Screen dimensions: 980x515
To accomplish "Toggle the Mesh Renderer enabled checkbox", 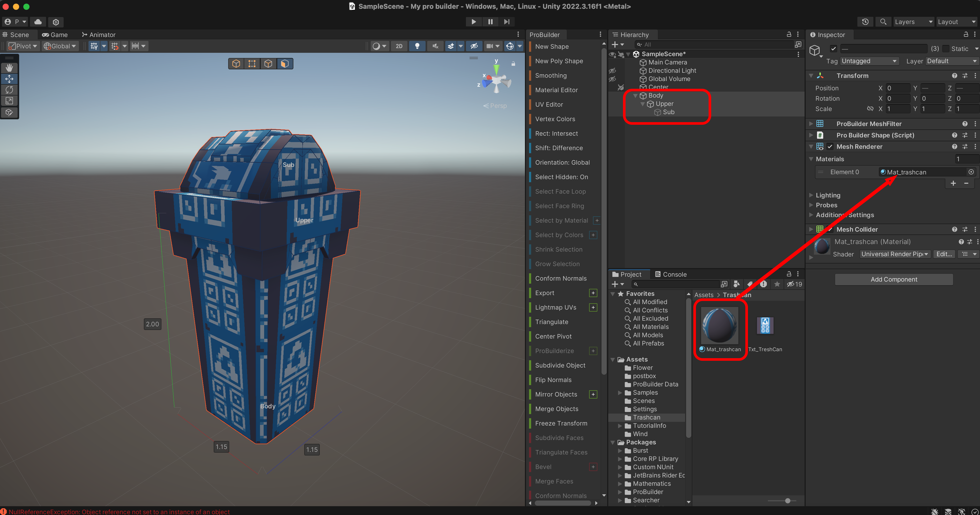I will click(830, 146).
